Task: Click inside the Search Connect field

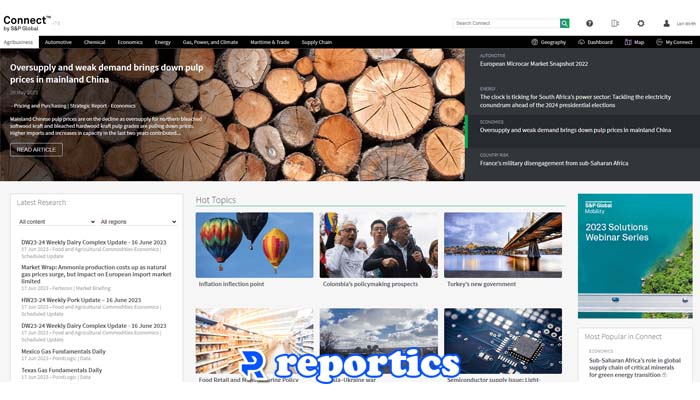Action: tap(505, 23)
